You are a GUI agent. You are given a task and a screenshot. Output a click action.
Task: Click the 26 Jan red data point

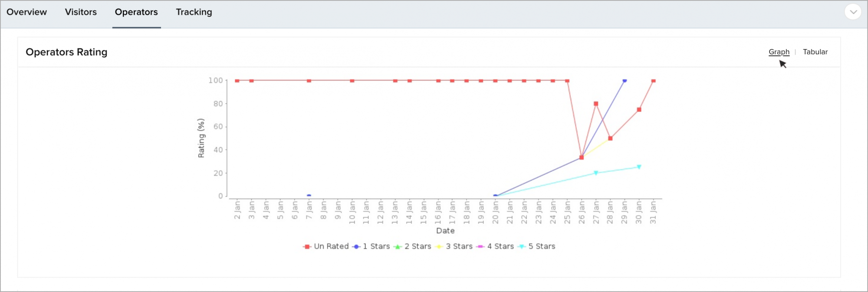click(x=582, y=157)
